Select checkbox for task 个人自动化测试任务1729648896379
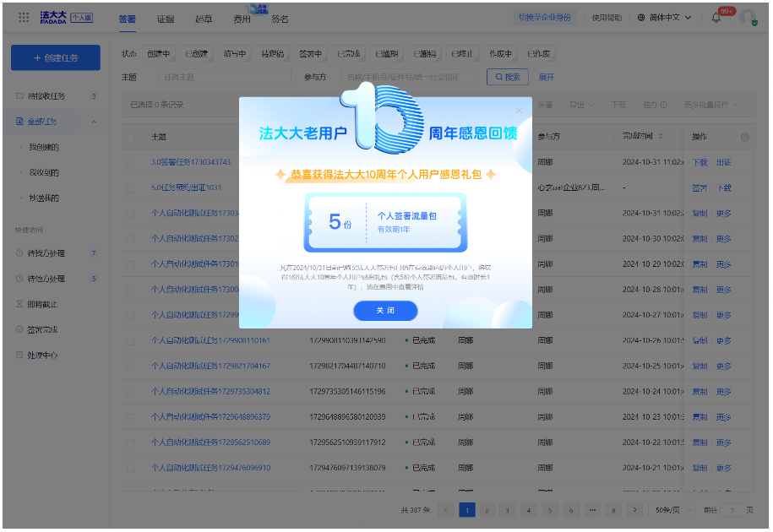Image resolution: width=773 pixels, height=532 pixels. point(131,417)
